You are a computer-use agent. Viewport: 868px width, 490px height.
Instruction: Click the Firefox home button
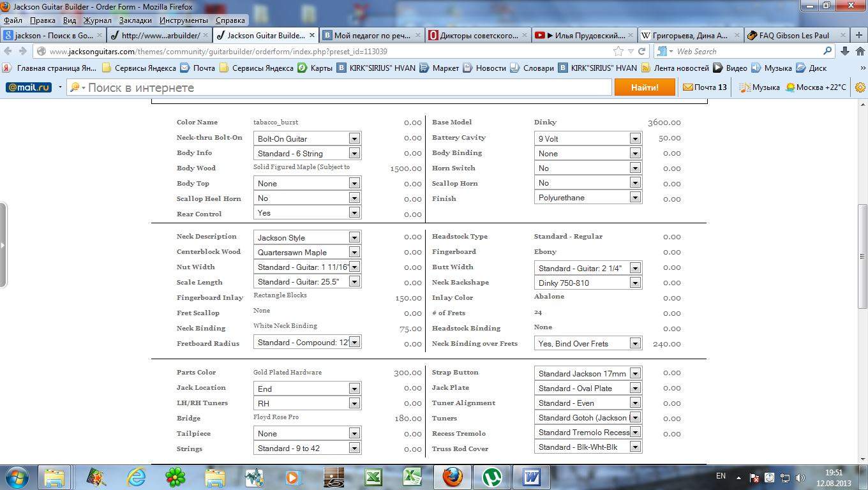[x=859, y=52]
